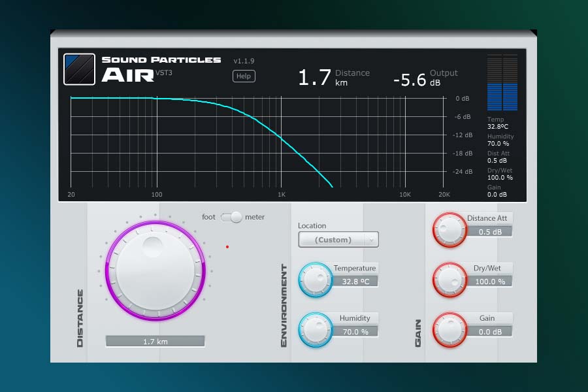Screen dimensions: 588x392
Task: Click the 10K frequency axis label
Action: [x=405, y=194]
